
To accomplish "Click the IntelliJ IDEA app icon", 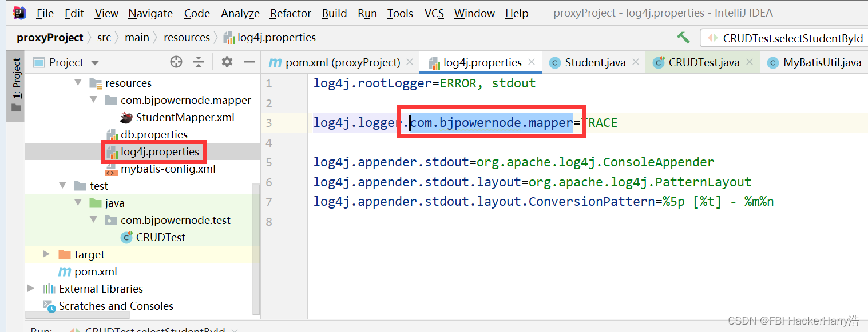I will pos(19,13).
